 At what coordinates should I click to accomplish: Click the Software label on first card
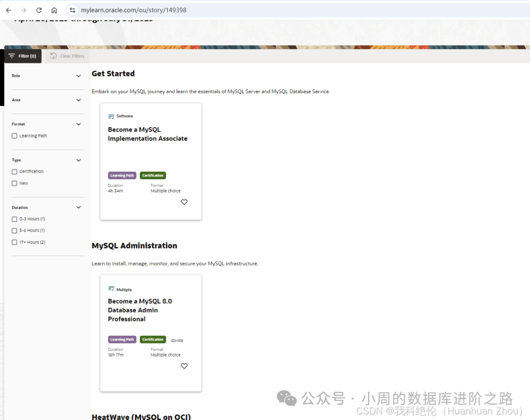coord(125,116)
